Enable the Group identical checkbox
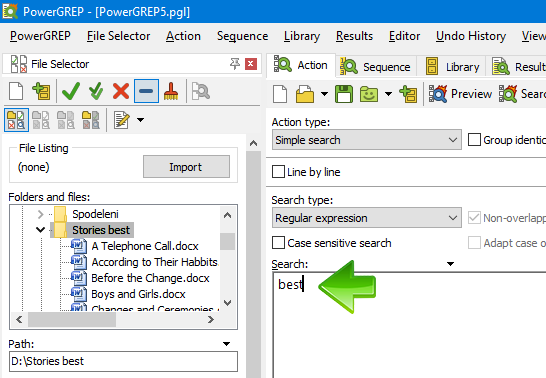Image resolution: width=546 pixels, height=378 pixels. pos(474,140)
